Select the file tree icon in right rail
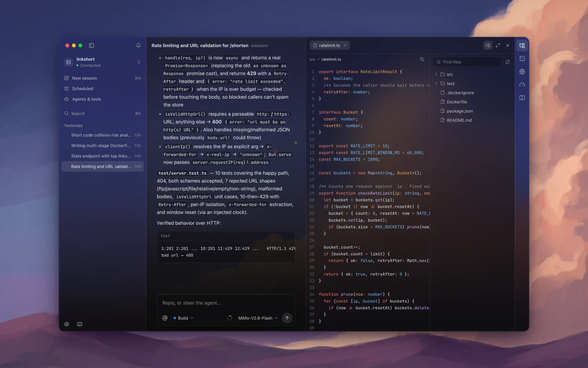The image size is (588, 368). [x=522, y=46]
